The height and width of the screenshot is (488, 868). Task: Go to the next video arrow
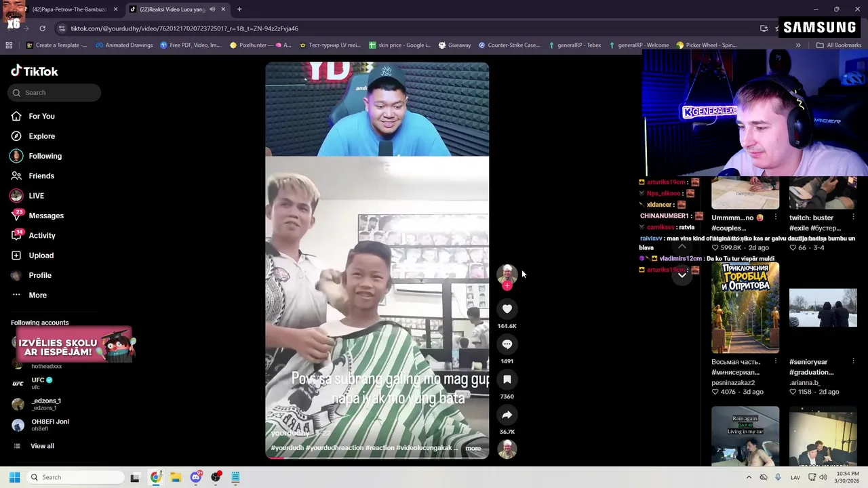tap(682, 274)
